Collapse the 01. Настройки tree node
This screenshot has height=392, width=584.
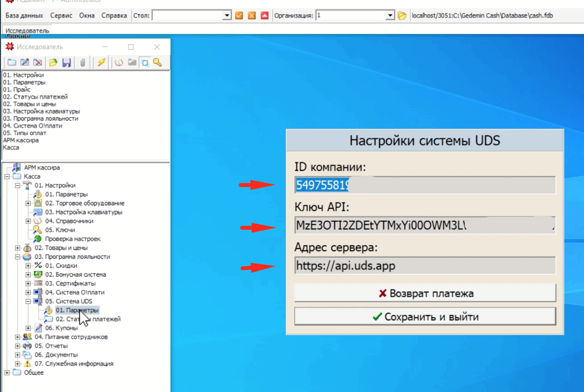click(x=17, y=185)
